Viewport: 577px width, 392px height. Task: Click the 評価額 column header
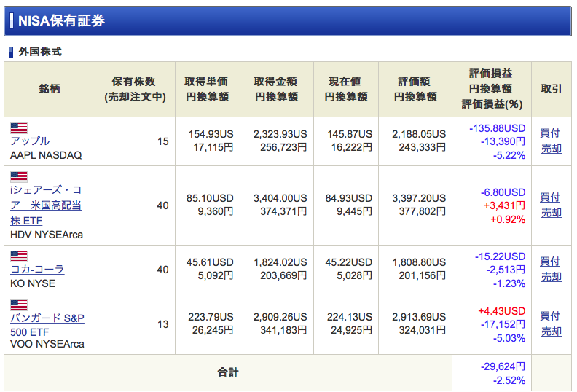point(414,81)
